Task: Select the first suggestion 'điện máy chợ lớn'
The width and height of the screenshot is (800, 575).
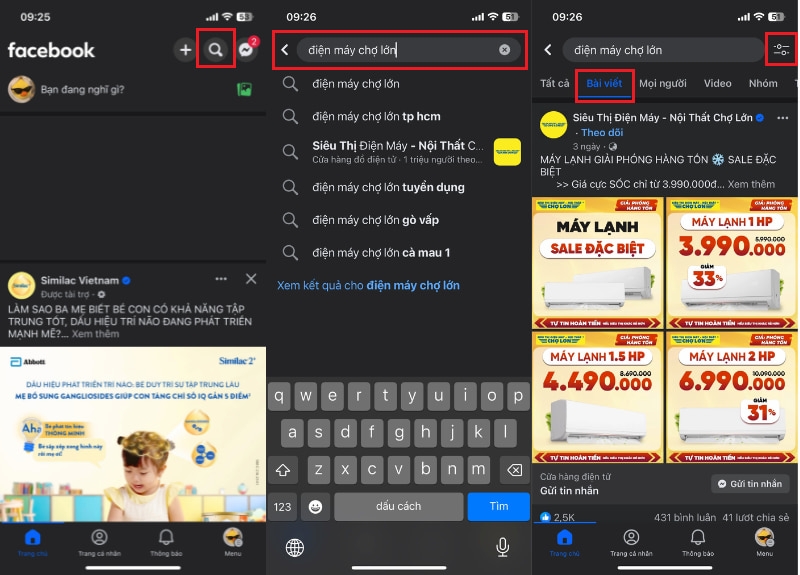Action: pos(399,84)
